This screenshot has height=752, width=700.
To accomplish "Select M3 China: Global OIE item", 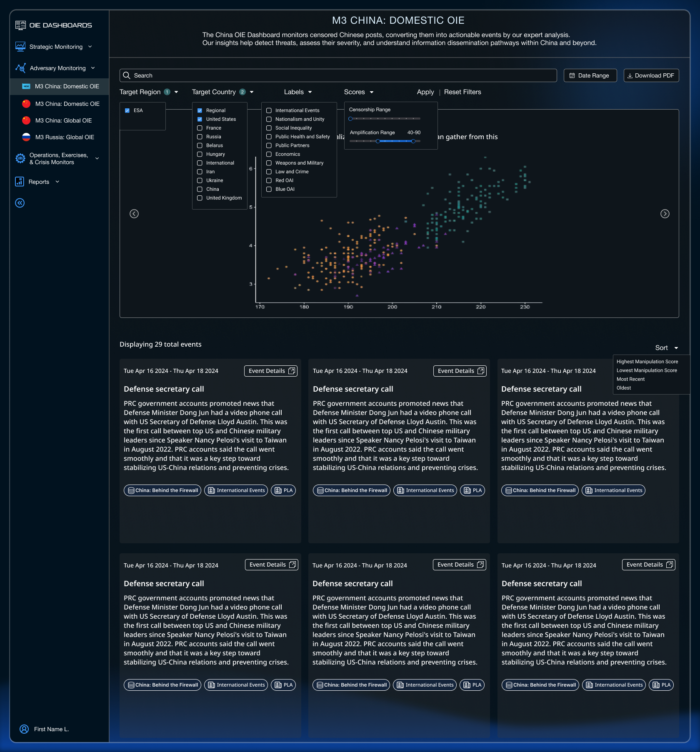I will pyautogui.click(x=63, y=120).
